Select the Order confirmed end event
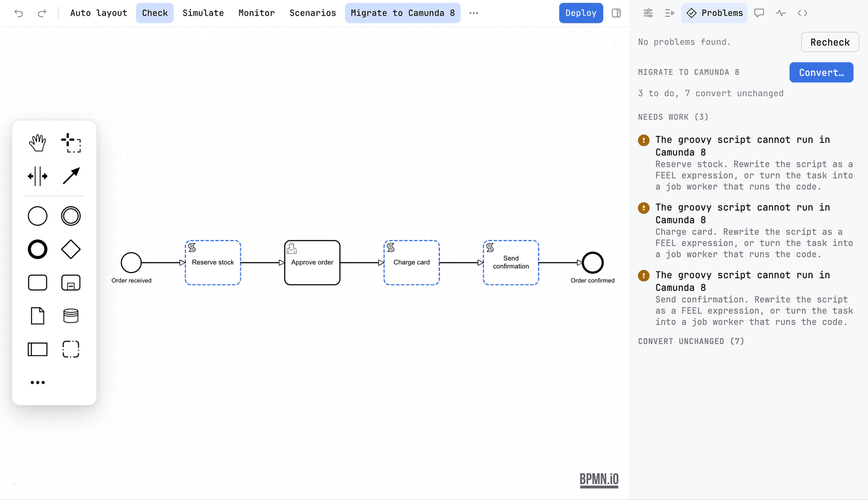 [592, 263]
